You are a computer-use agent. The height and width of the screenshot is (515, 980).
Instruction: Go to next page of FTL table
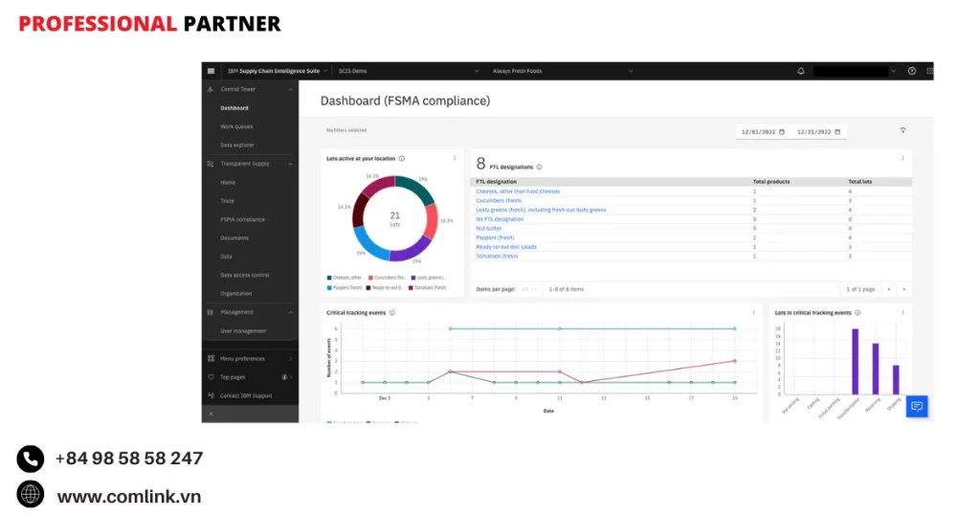[x=903, y=289]
